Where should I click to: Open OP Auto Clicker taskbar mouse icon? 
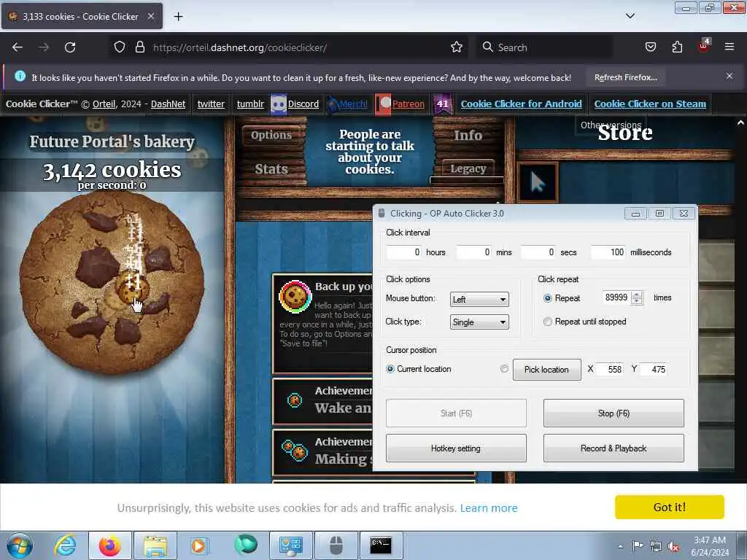click(336, 545)
